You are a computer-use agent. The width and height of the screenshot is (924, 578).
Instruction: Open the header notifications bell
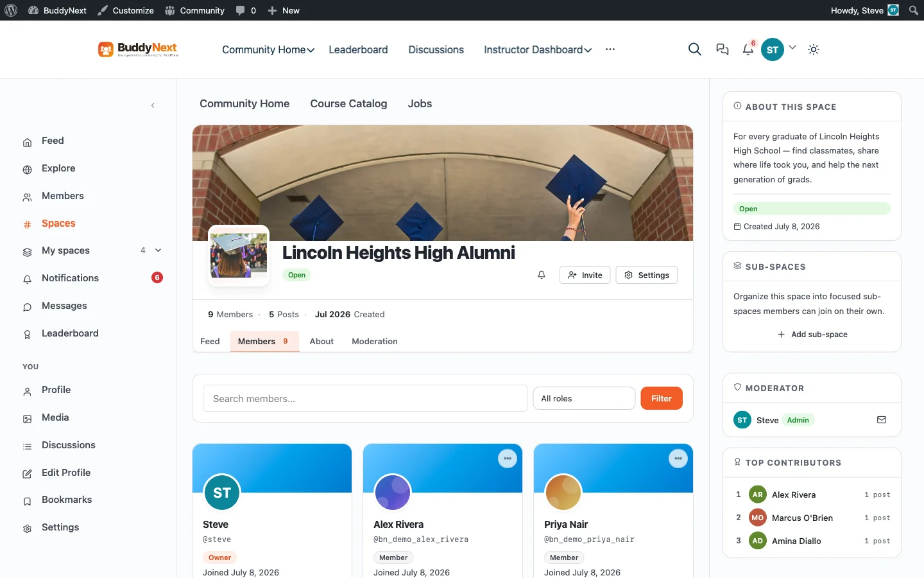point(748,49)
